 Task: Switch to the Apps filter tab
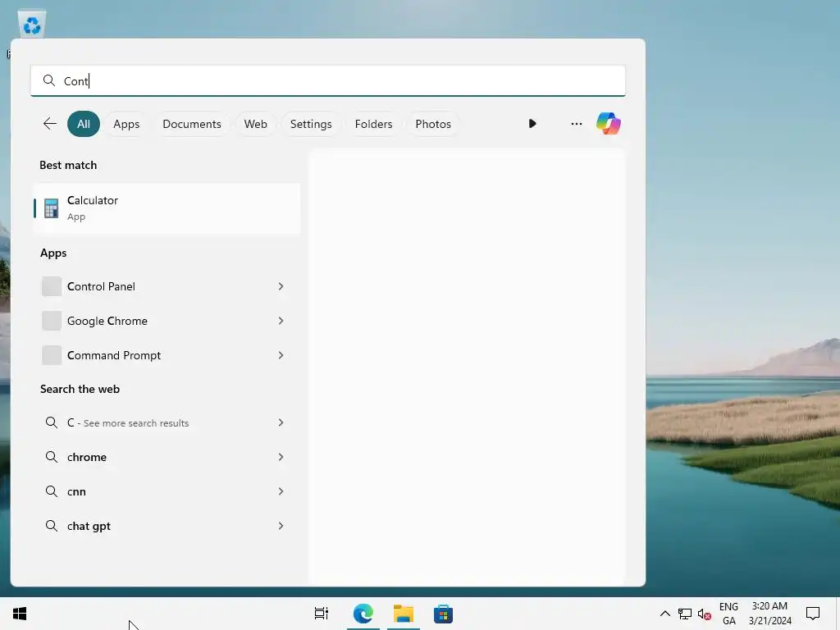126,124
